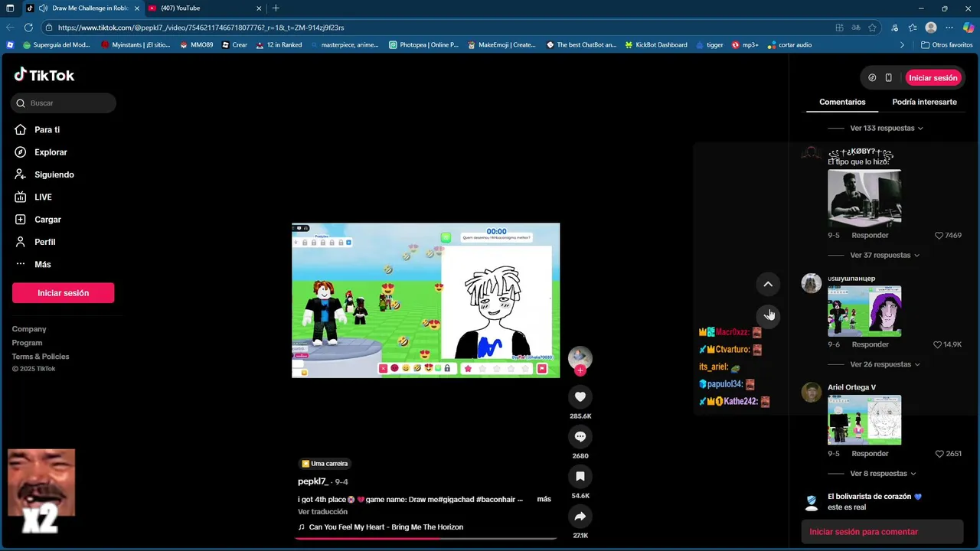Share the video with the arrow icon

[580, 516]
